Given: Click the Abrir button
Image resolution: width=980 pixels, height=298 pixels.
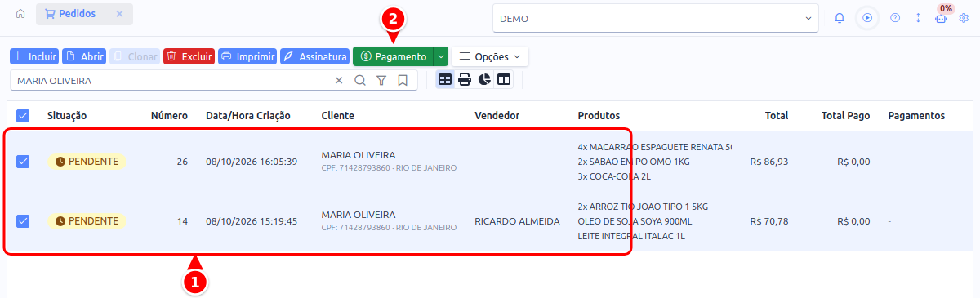Looking at the screenshot, I should click(x=84, y=56).
